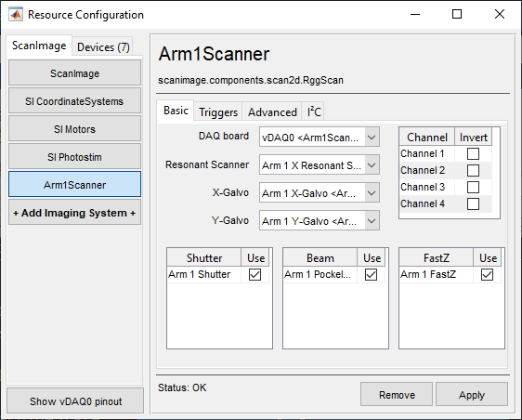Image resolution: width=522 pixels, height=420 pixels.
Task: Select the Basic tab
Action: coord(176,111)
